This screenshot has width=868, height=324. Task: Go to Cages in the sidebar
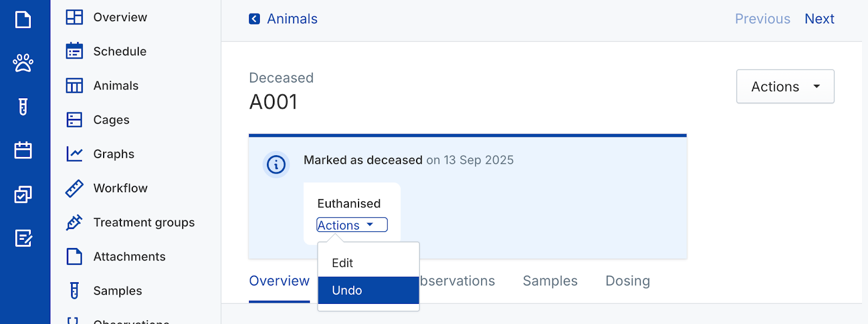pyautogui.click(x=111, y=120)
